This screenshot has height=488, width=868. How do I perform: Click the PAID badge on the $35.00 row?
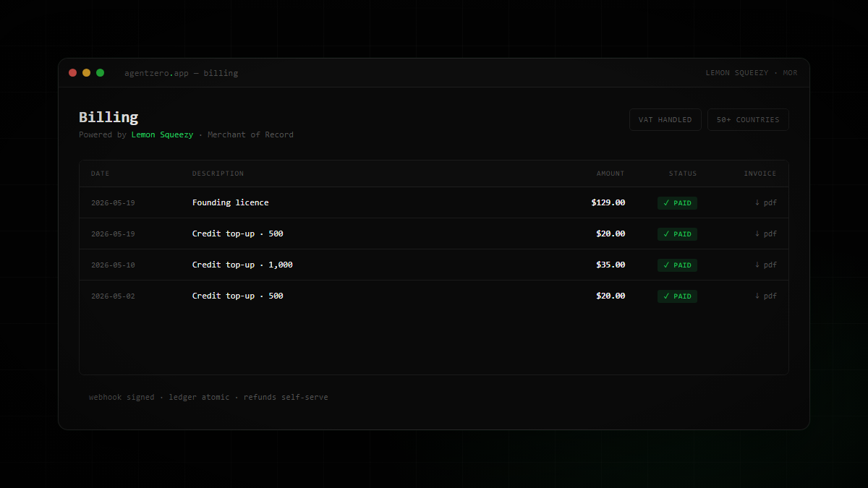677,265
